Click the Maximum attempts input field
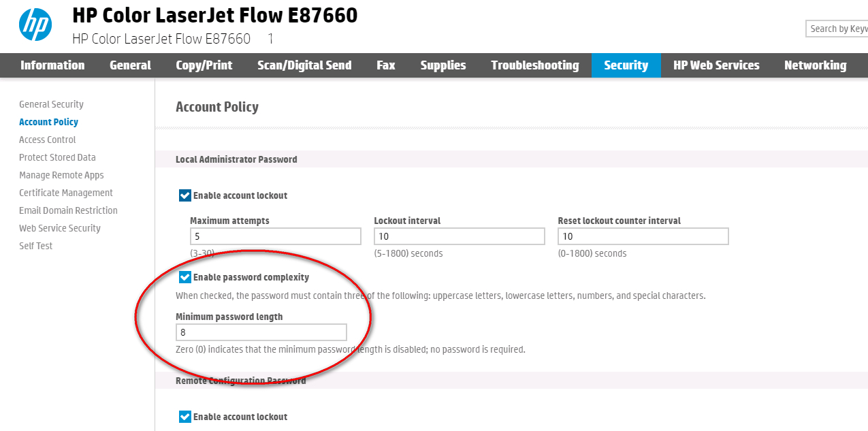 click(x=275, y=236)
